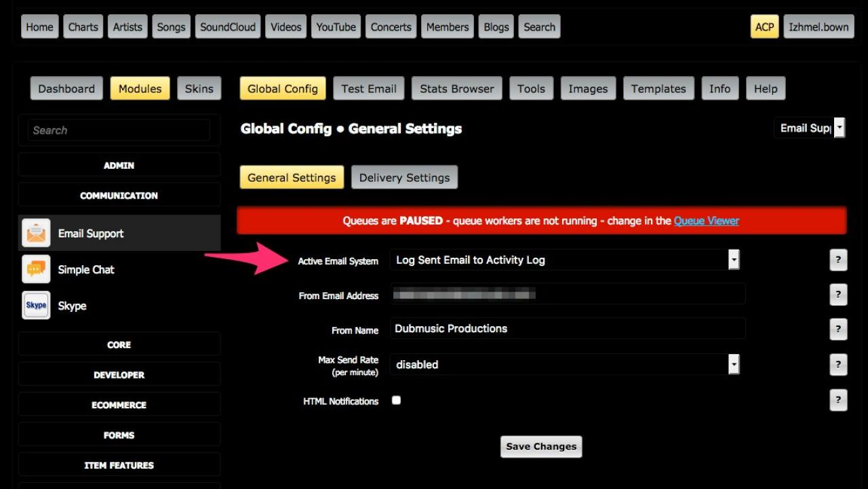868x489 pixels.
Task: Show help for Active Email System
Action: click(838, 260)
